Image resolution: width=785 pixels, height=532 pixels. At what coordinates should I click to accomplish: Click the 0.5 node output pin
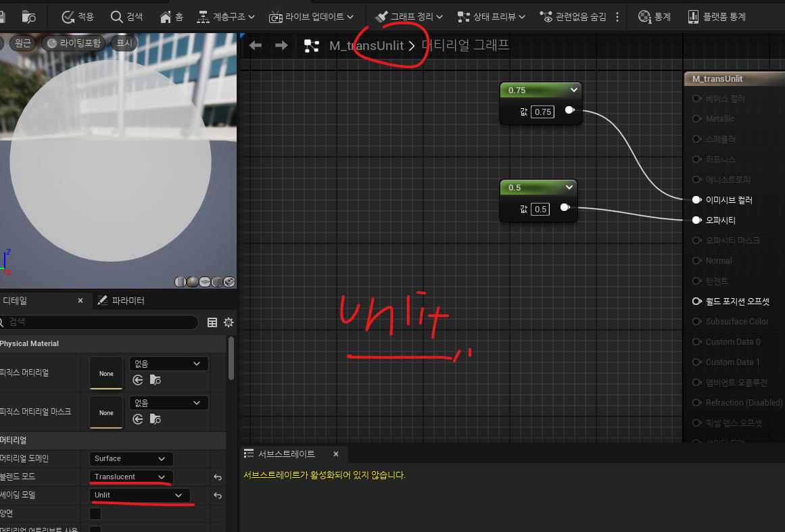tap(565, 208)
